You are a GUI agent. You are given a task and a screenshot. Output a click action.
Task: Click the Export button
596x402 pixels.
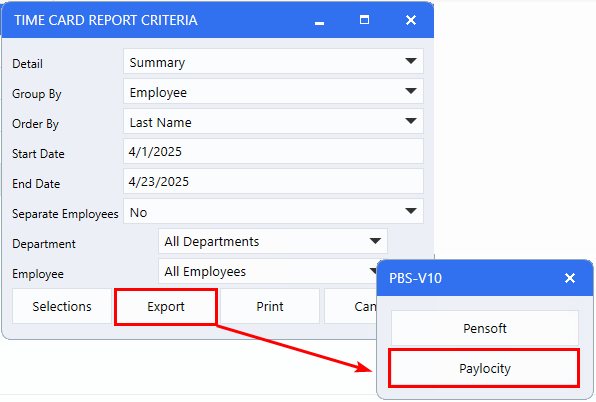pos(166,306)
